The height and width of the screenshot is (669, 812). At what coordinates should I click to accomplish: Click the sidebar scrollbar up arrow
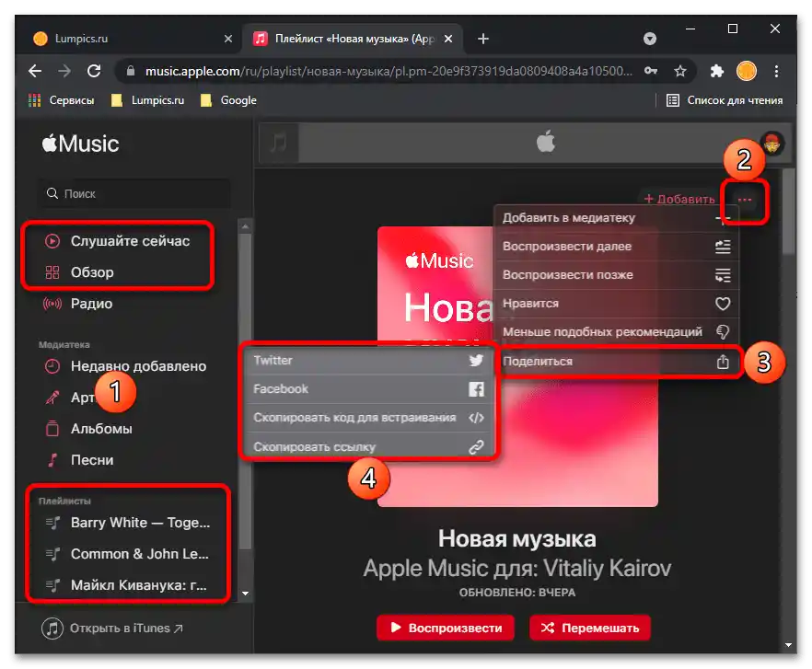pos(246,226)
